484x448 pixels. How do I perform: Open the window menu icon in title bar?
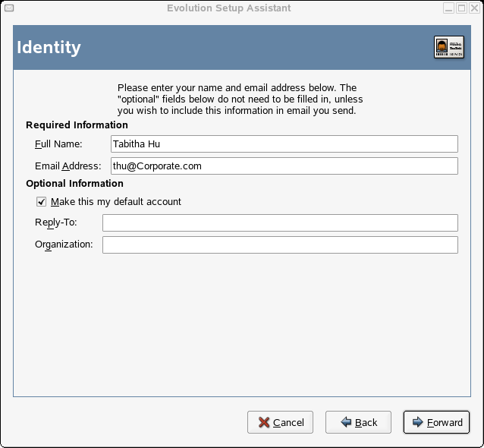coord(8,8)
